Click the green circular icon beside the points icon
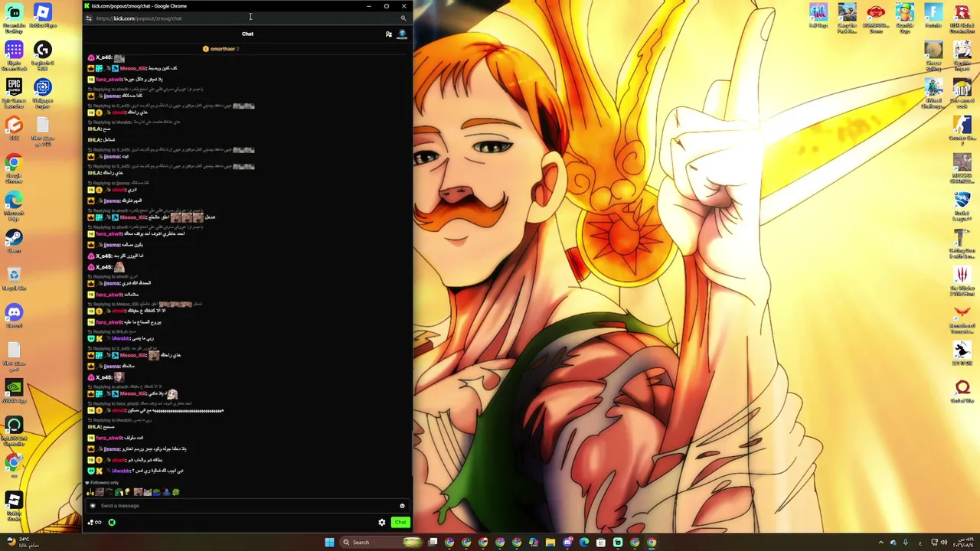 click(x=112, y=523)
